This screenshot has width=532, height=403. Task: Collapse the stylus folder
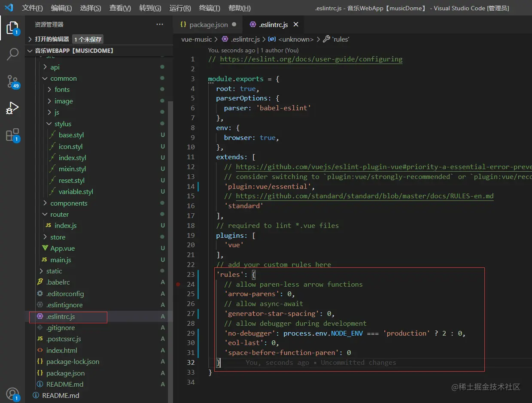click(63, 124)
